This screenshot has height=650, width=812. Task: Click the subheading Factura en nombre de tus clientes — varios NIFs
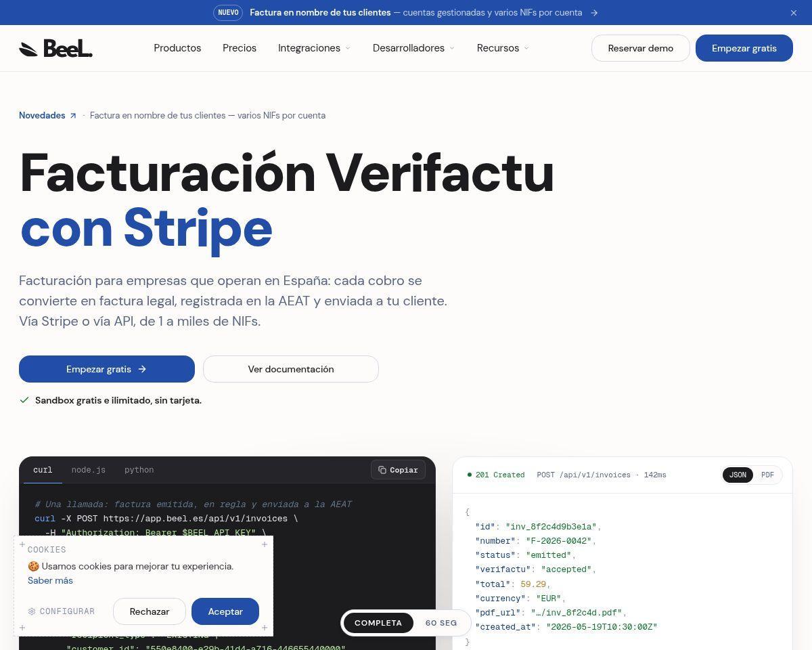coord(208,115)
